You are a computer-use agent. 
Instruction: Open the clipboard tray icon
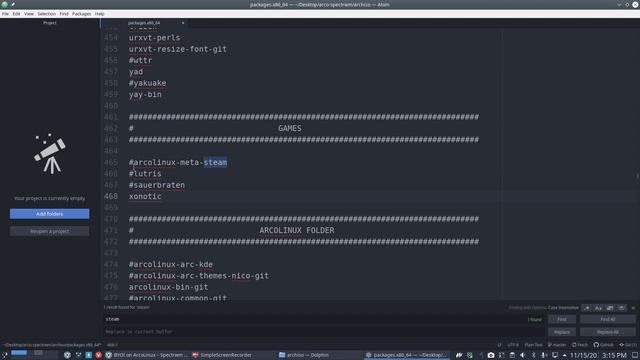click(512, 355)
